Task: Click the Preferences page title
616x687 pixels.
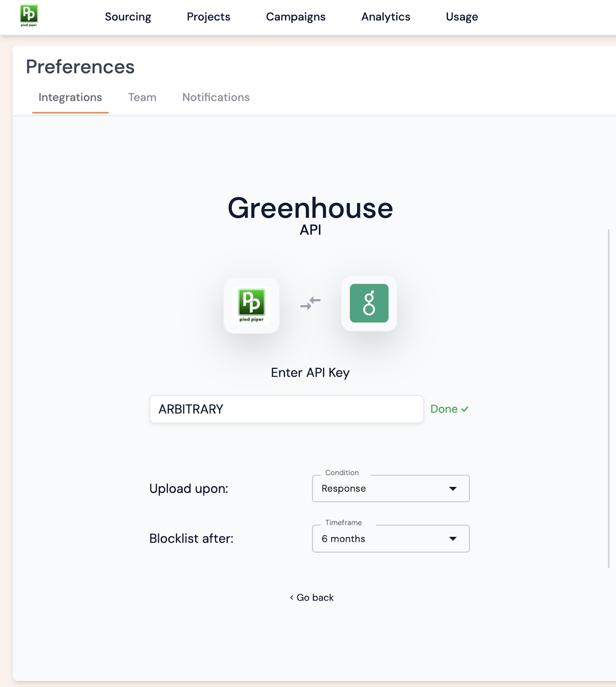Action: point(80,67)
